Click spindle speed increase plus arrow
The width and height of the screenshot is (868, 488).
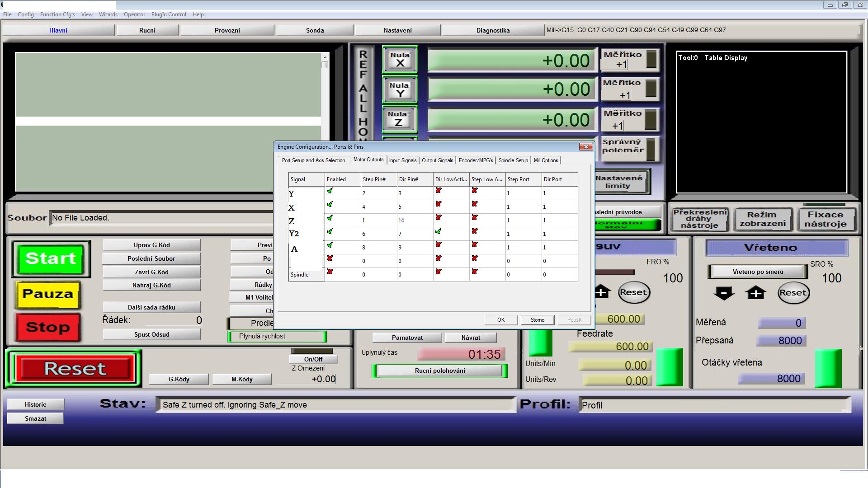tap(755, 293)
